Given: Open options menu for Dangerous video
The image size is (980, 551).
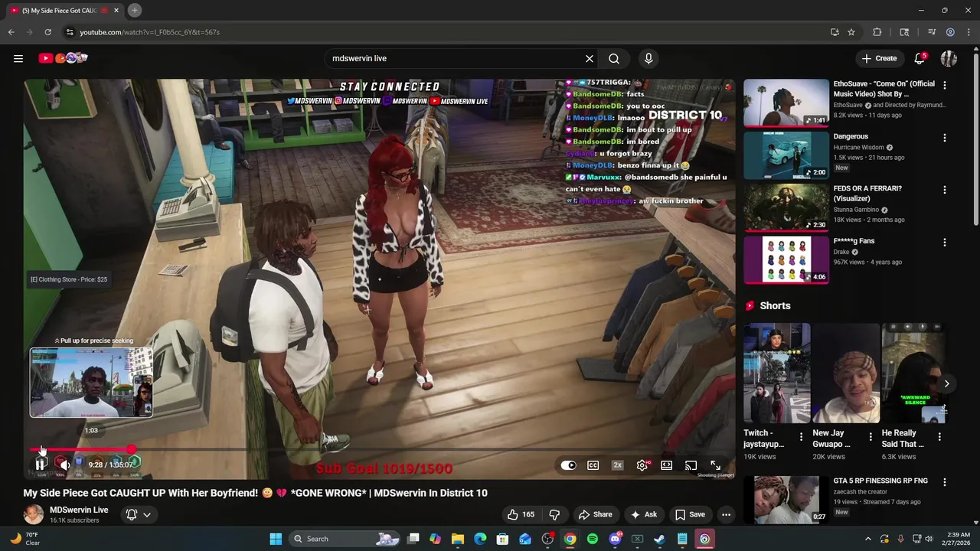Looking at the screenshot, I should (944, 138).
